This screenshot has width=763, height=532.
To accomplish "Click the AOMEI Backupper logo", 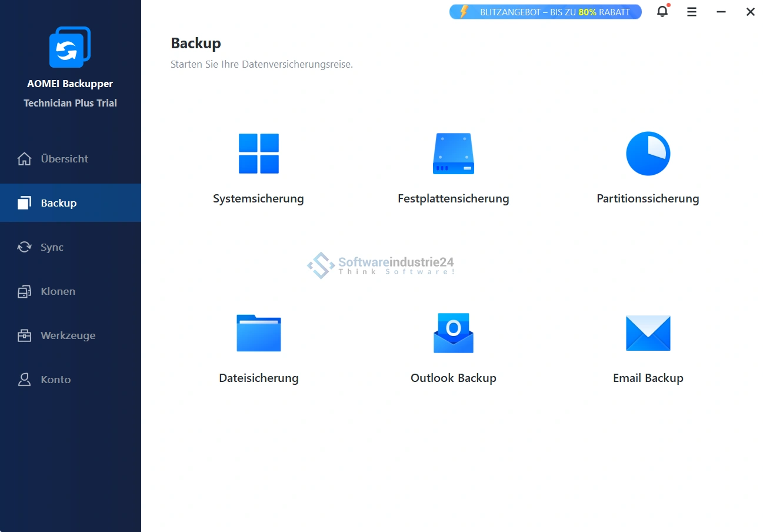I will (x=70, y=47).
